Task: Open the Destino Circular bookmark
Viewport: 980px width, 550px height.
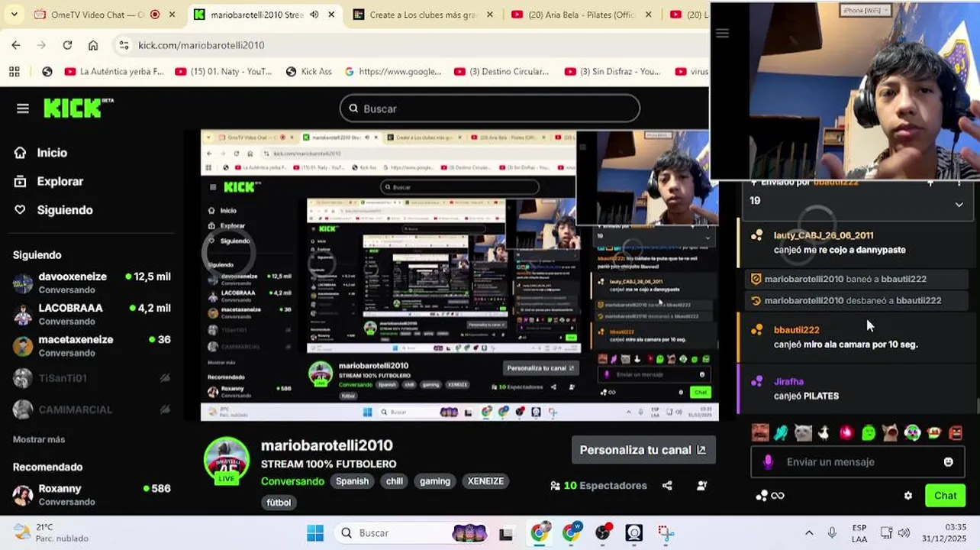Action: (501, 72)
